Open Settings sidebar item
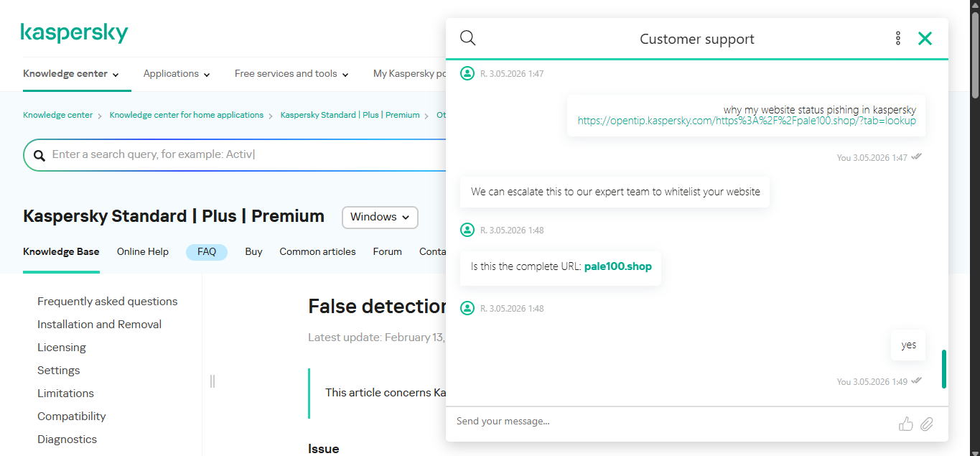Screen dimensions: 980x456 59,371
